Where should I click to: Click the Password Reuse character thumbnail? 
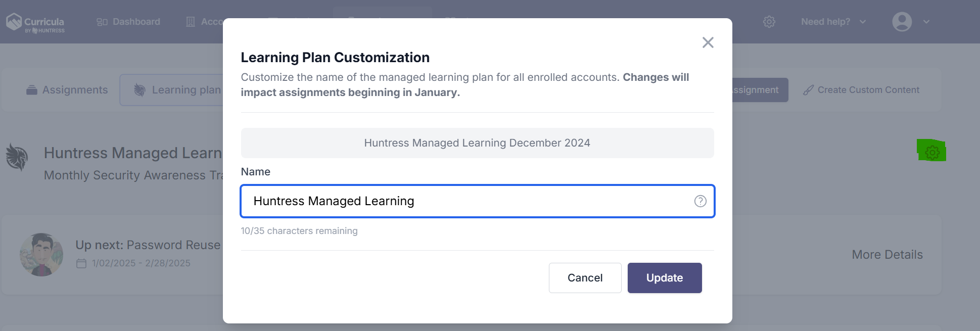pos(41,254)
